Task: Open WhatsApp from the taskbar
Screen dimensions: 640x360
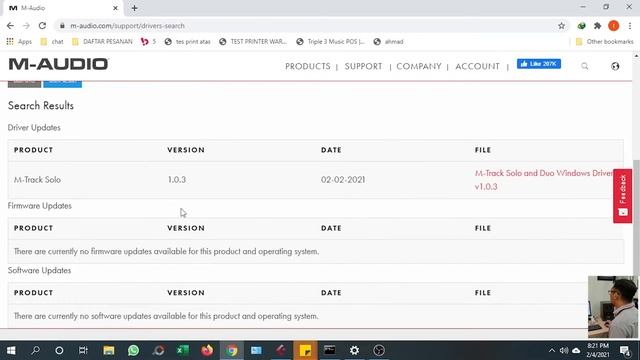Action: point(133,350)
